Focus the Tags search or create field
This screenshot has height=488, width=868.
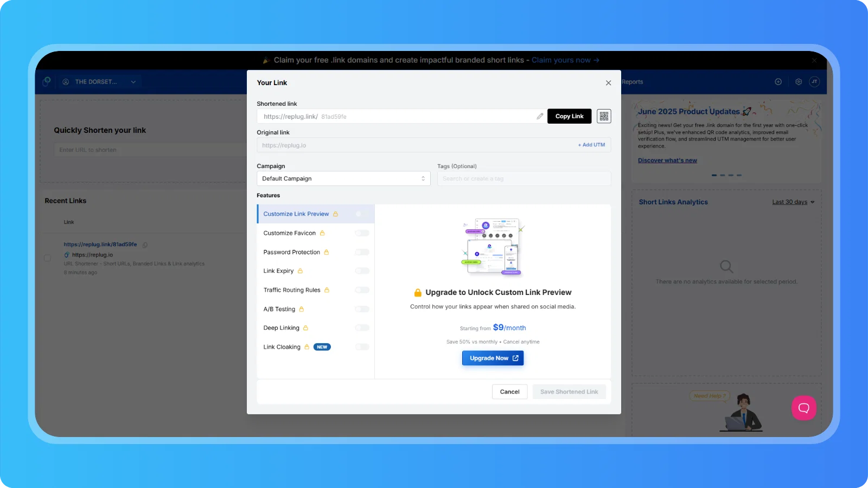(x=524, y=178)
